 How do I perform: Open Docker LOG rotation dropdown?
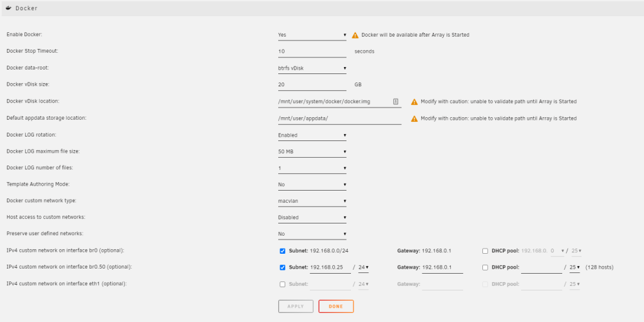(x=312, y=135)
